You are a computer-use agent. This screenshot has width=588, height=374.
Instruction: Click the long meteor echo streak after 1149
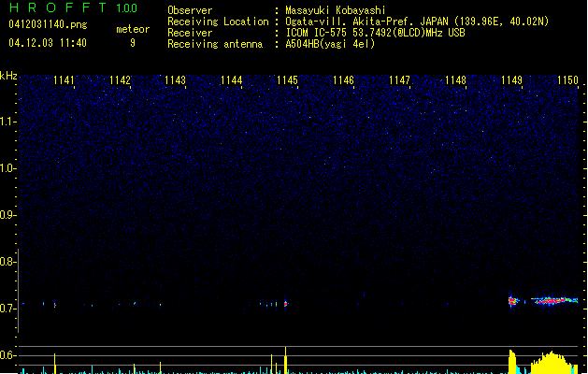(x=554, y=300)
